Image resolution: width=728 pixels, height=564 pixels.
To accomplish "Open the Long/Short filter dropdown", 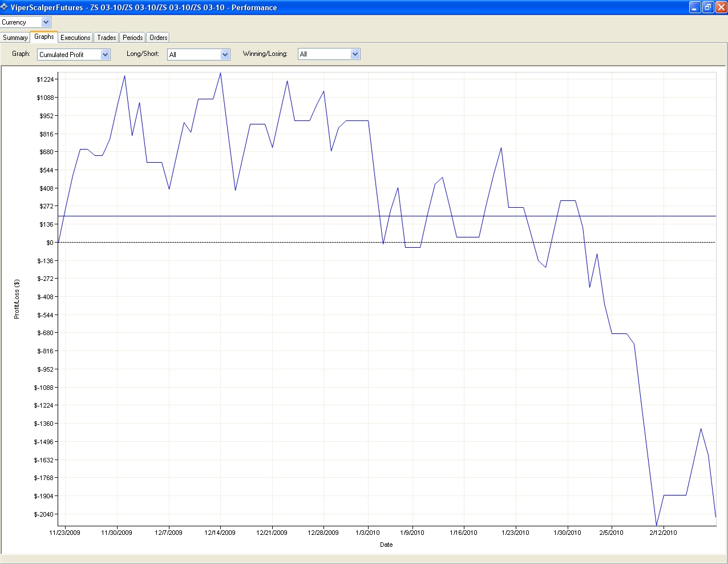I will pyautogui.click(x=199, y=54).
